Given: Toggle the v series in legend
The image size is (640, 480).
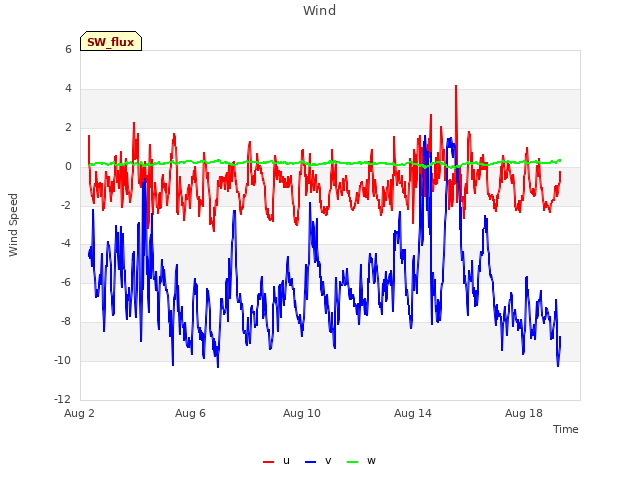Looking at the screenshot, I should coord(318,461).
